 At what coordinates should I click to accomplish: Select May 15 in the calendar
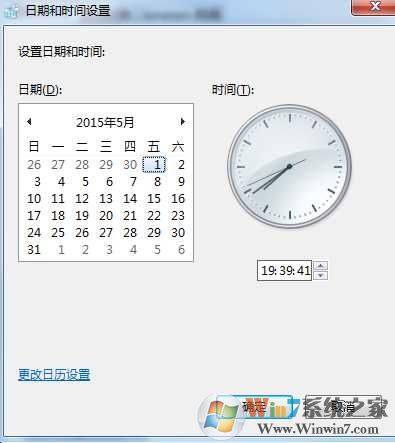(154, 199)
